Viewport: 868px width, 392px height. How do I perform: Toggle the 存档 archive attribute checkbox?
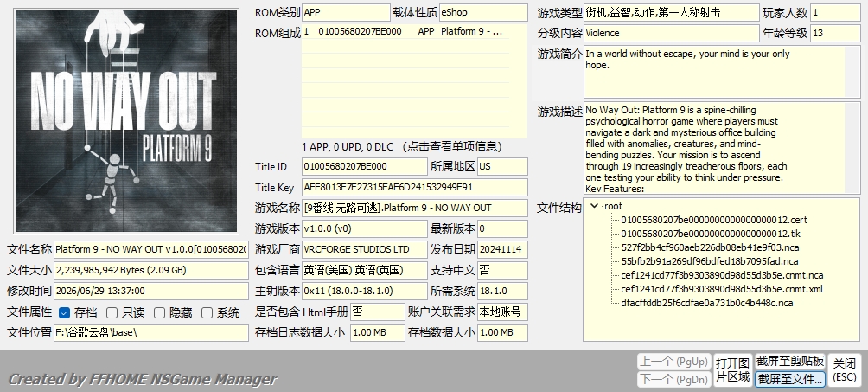tap(64, 312)
